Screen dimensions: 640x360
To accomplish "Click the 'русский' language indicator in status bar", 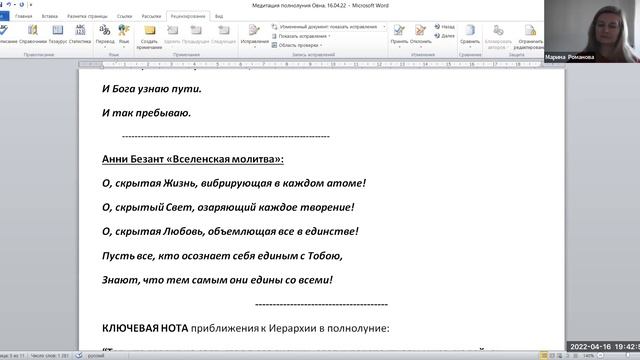I will [96, 356].
